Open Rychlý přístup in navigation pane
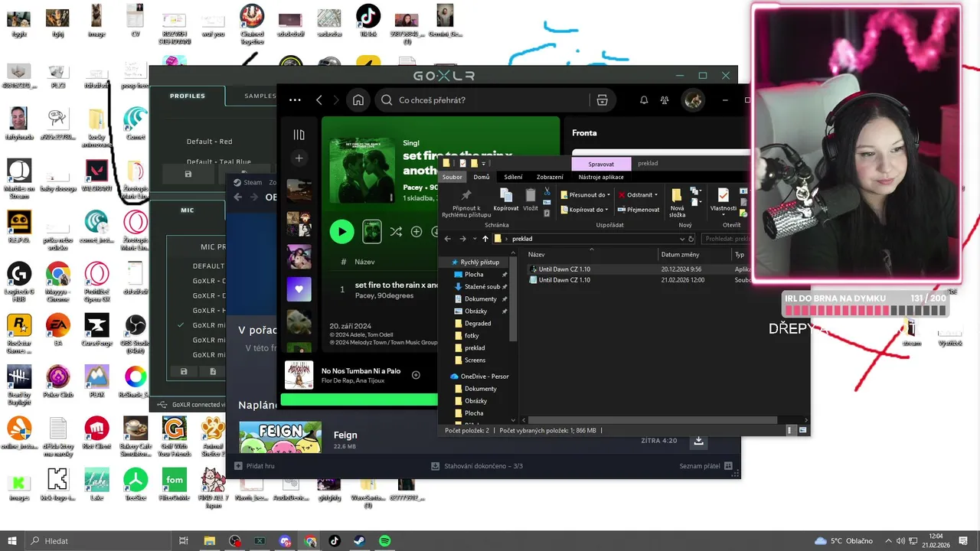 [479, 262]
